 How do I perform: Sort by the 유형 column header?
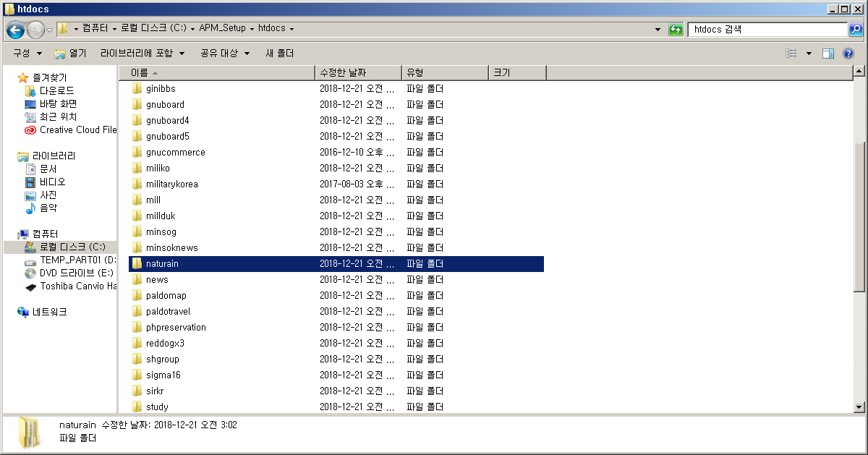click(x=446, y=72)
